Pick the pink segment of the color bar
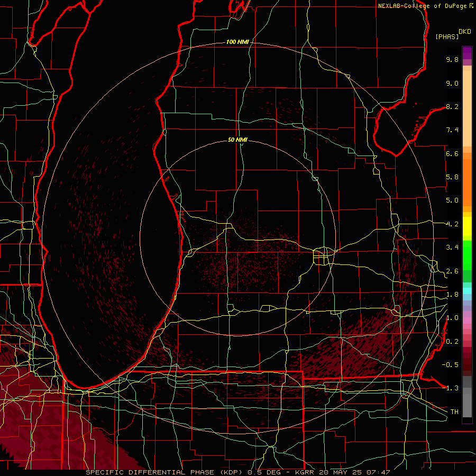This screenshot has width=476, height=476. [x=467, y=321]
